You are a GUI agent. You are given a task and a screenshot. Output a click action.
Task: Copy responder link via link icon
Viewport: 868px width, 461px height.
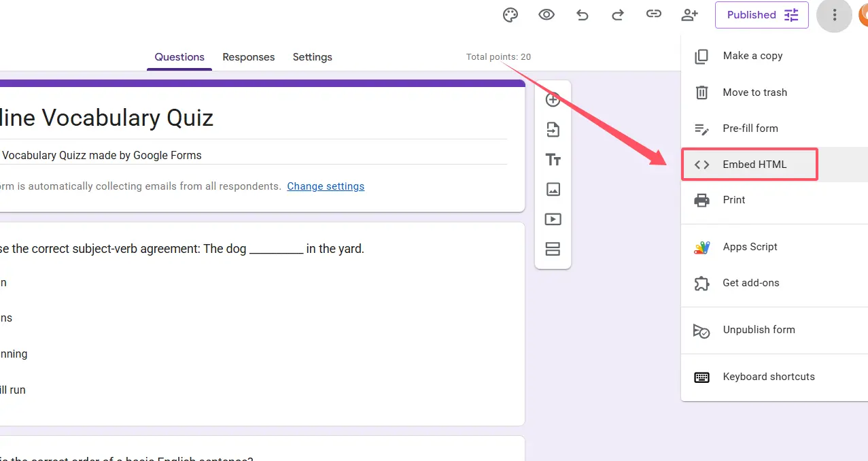coord(654,15)
